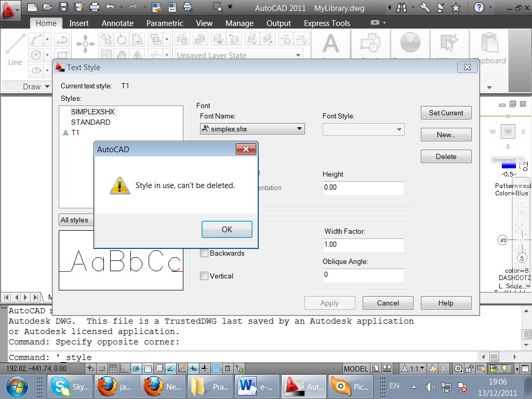The width and height of the screenshot is (532, 399).
Task: Activate the Circle tool on the ribbon
Action: (x=36, y=55)
